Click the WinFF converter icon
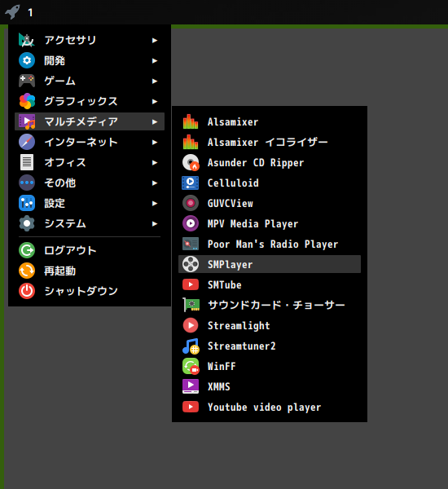Viewport: 448px width, 489px height. click(191, 366)
